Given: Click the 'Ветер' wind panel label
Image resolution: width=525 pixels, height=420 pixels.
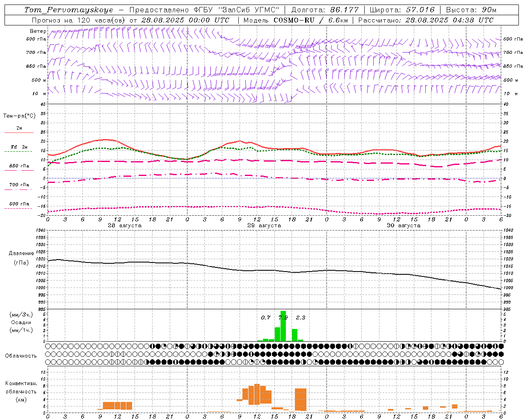Looking at the screenshot, I should point(38,31).
